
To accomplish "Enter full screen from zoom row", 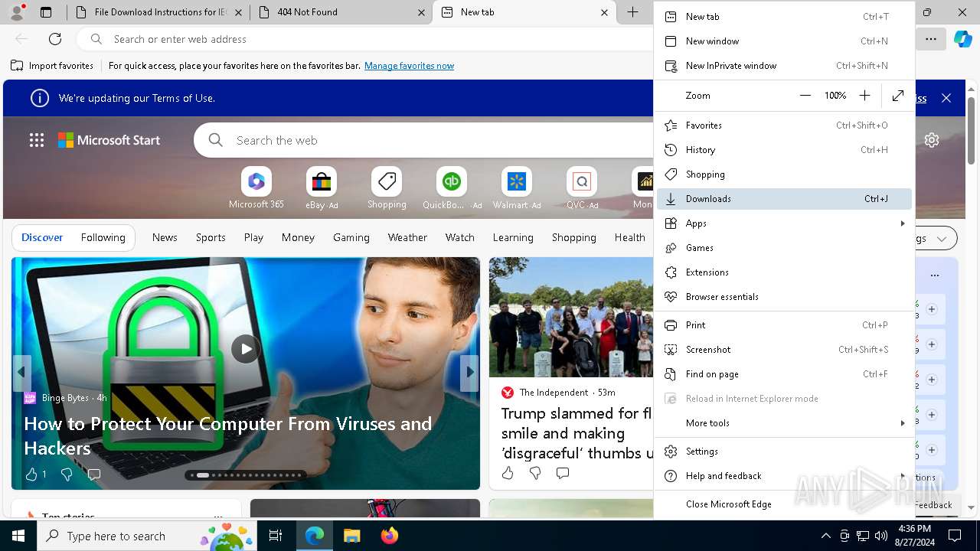I will pos(898,96).
